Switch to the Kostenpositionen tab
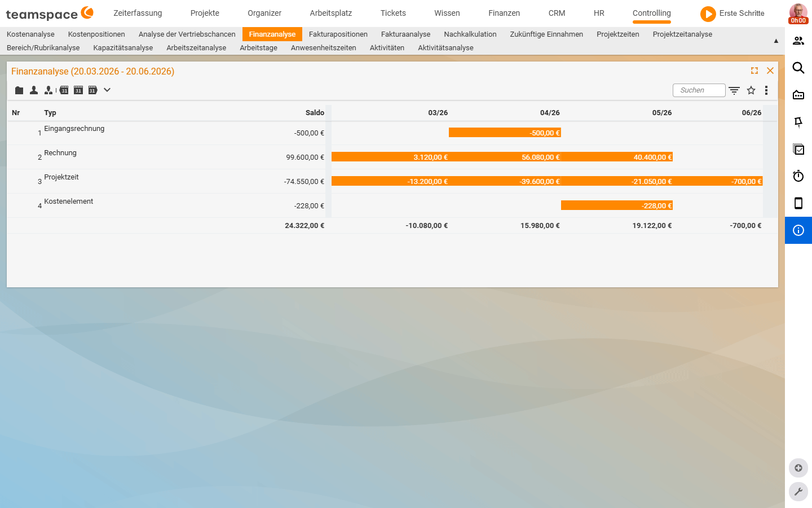This screenshot has height=508, width=812. pyautogui.click(x=96, y=34)
